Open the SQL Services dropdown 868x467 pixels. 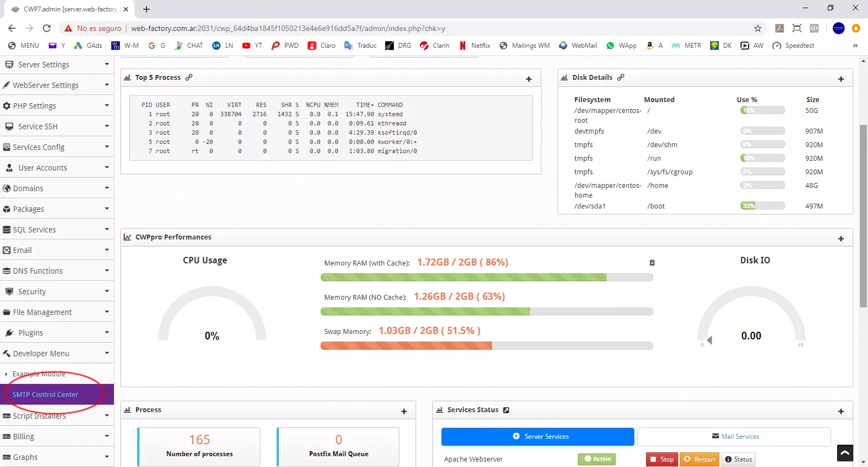pos(56,230)
